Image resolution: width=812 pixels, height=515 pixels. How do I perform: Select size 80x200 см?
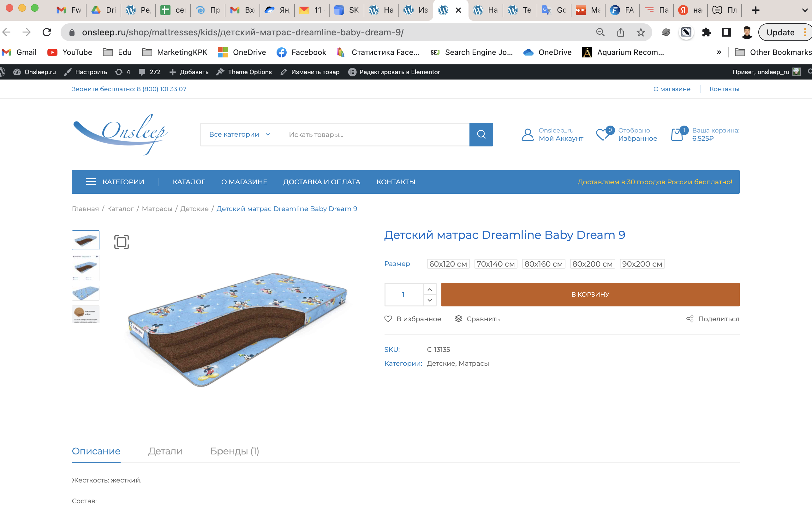(x=593, y=264)
